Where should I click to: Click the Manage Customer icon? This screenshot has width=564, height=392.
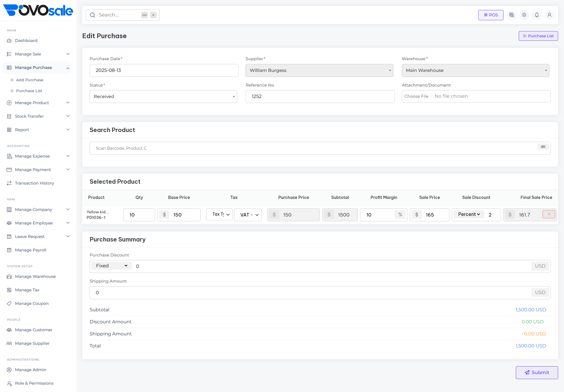9,330
